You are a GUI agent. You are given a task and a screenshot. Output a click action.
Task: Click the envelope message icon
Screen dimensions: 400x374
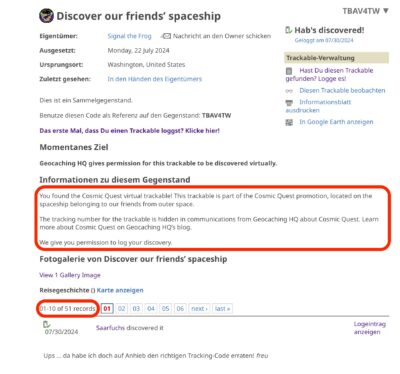pyautogui.click(x=166, y=36)
